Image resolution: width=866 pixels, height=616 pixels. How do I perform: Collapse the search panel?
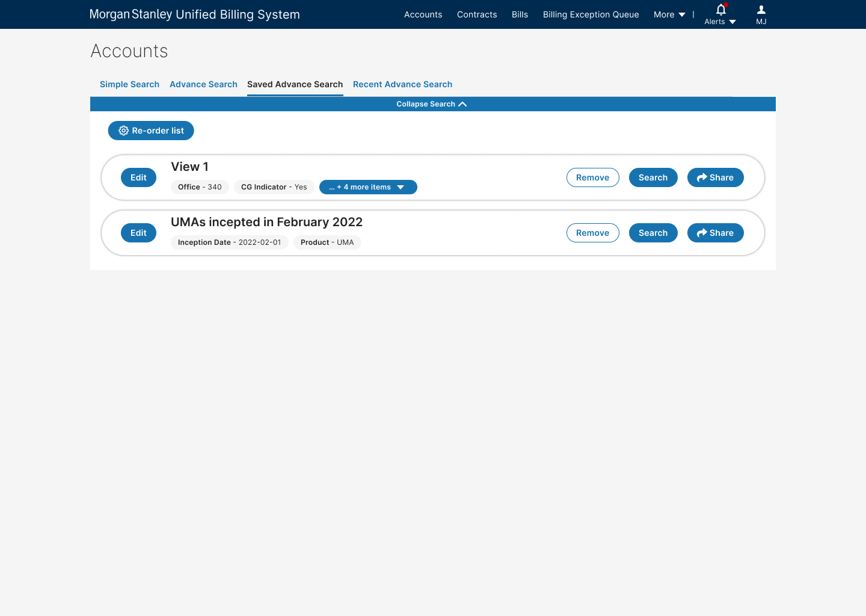(432, 104)
